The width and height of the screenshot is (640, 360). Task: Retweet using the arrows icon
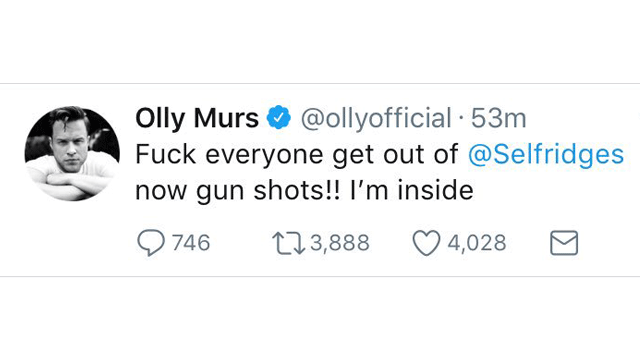(289, 243)
